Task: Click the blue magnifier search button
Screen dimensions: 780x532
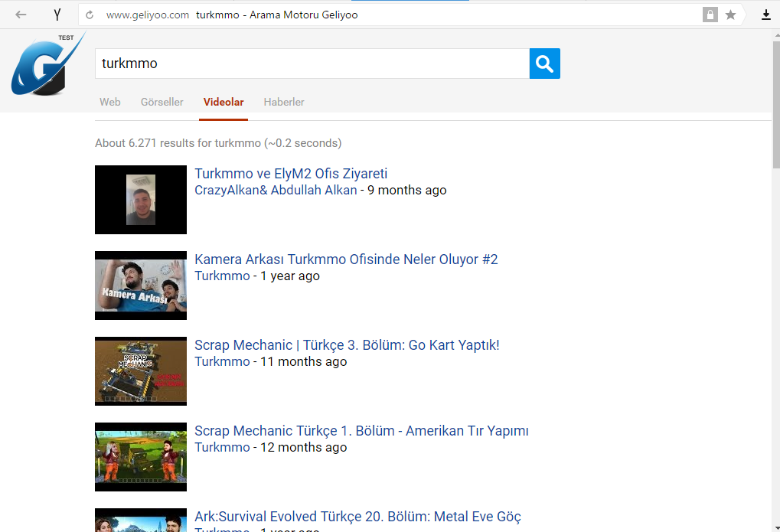Action: click(x=545, y=64)
